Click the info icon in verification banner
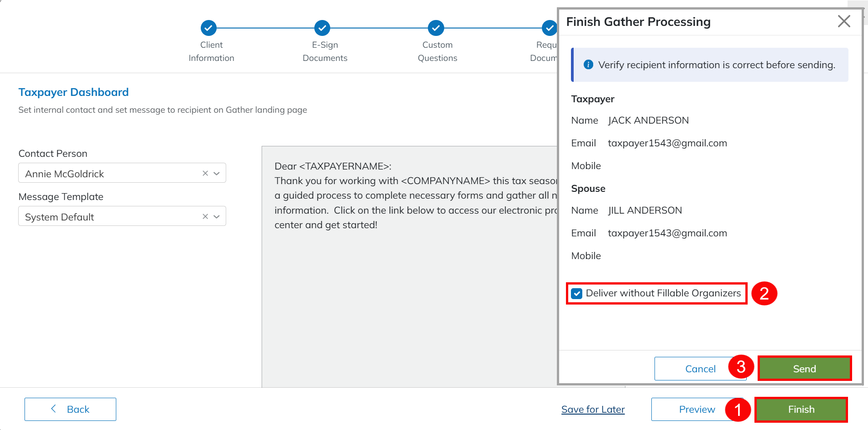This screenshot has height=430, width=868. tap(588, 65)
